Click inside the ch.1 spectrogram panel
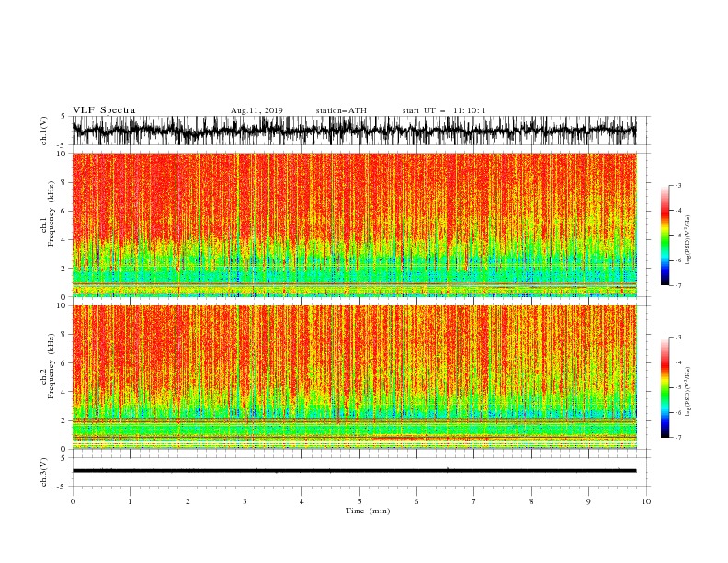Viewport: 728px width, 563px height. click(x=354, y=224)
